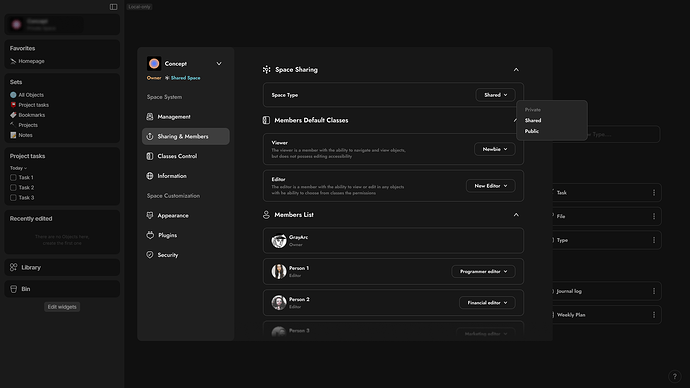Open the Today filter dropdown
The width and height of the screenshot is (690, 388).
point(18,168)
